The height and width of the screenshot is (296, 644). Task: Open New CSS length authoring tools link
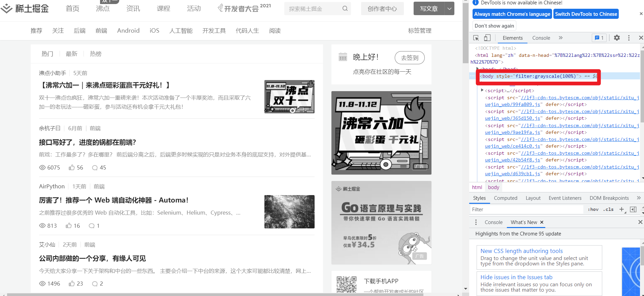[521, 251]
